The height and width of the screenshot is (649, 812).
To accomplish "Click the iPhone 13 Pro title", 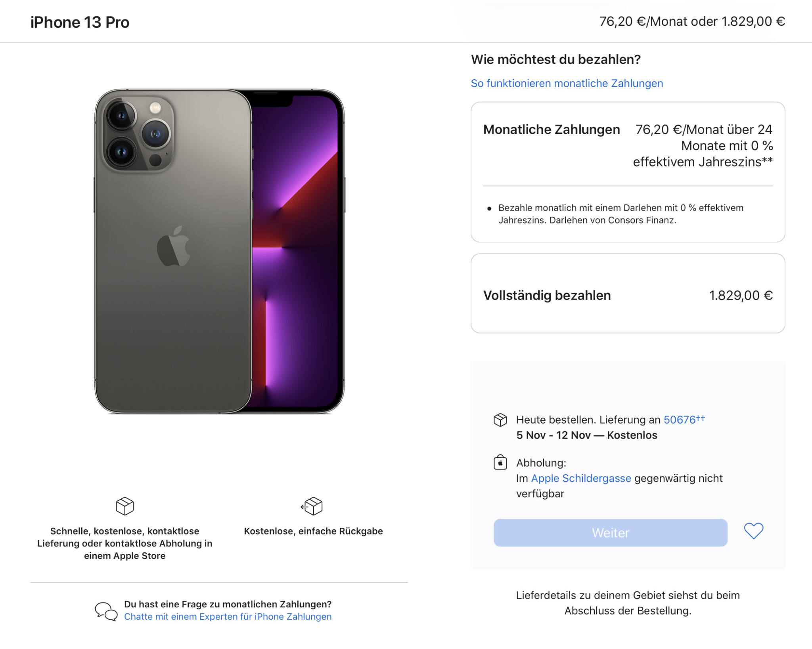I will tap(80, 22).
